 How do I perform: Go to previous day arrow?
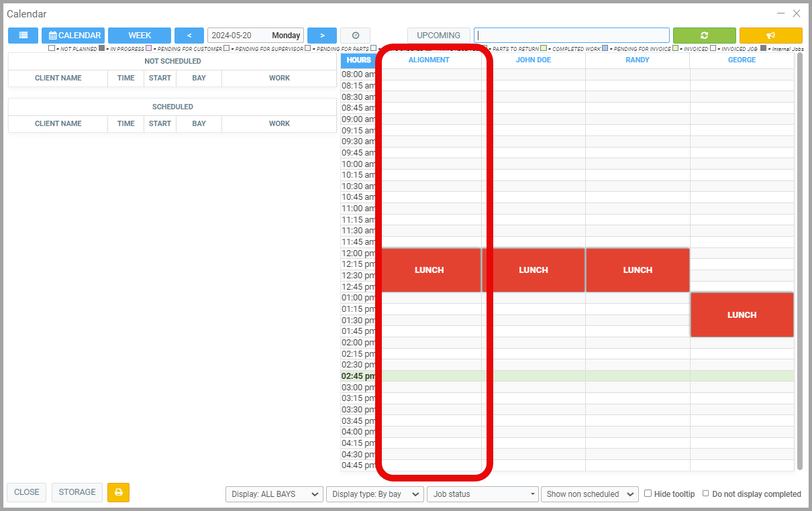coord(189,36)
